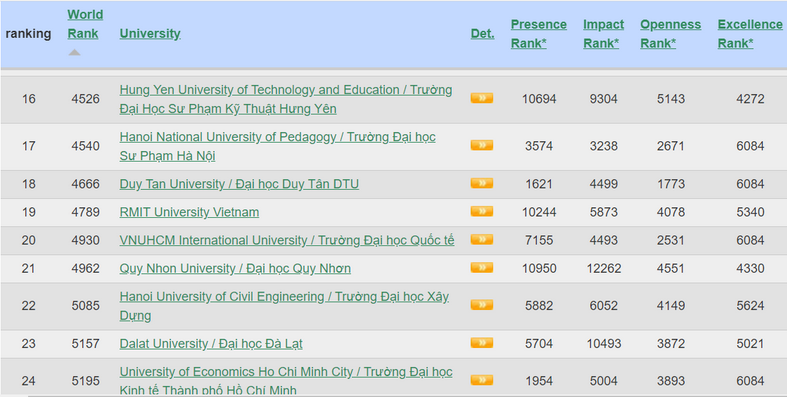The image size is (787, 397).
Task: Sort by Presence Rank header
Action: click(x=539, y=34)
